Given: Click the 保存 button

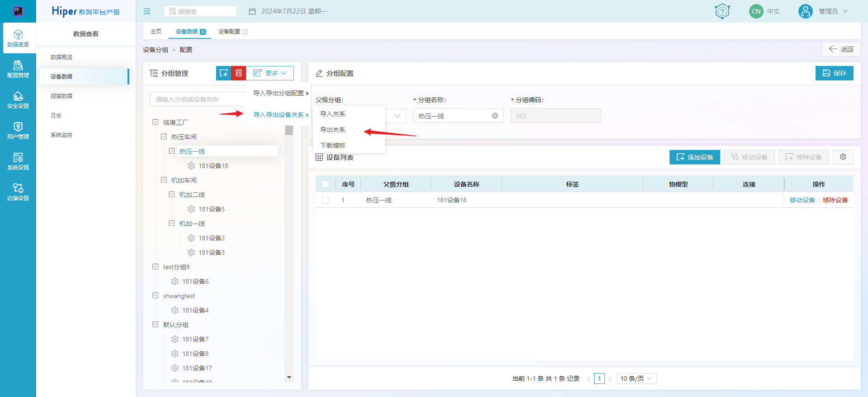Looking at the screenshot, I should pyautogui.click(x=835, y=73).
